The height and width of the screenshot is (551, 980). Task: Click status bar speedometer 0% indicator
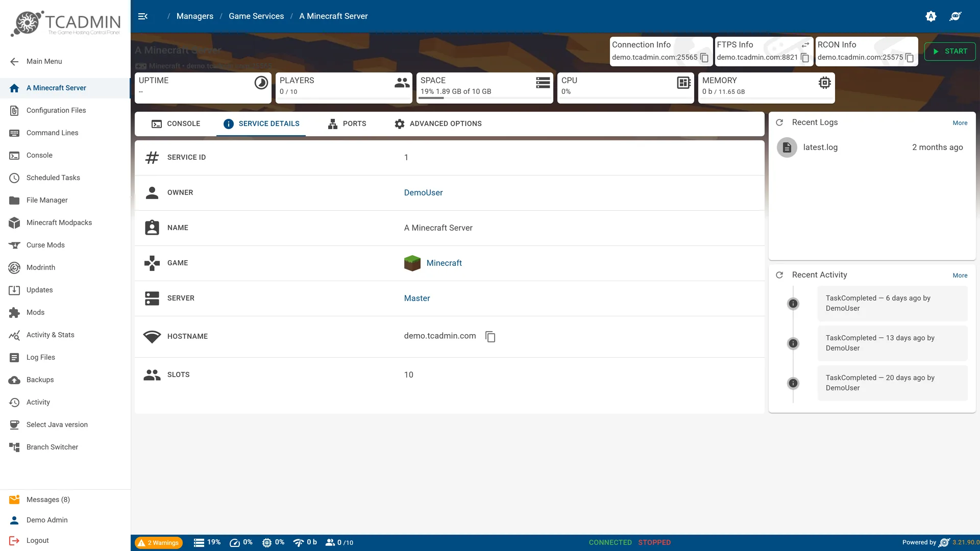point(241,542)
